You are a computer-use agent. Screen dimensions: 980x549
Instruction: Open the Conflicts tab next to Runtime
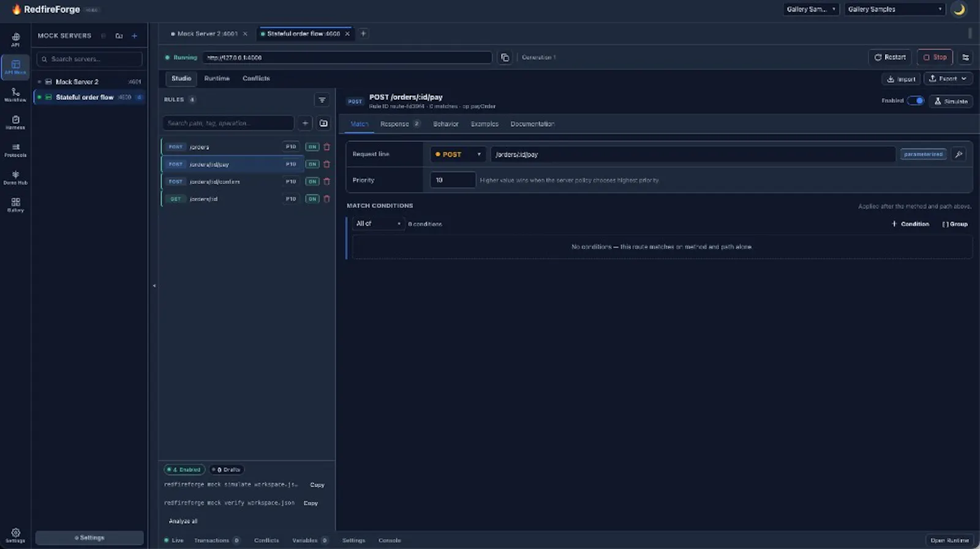point(256,78)
